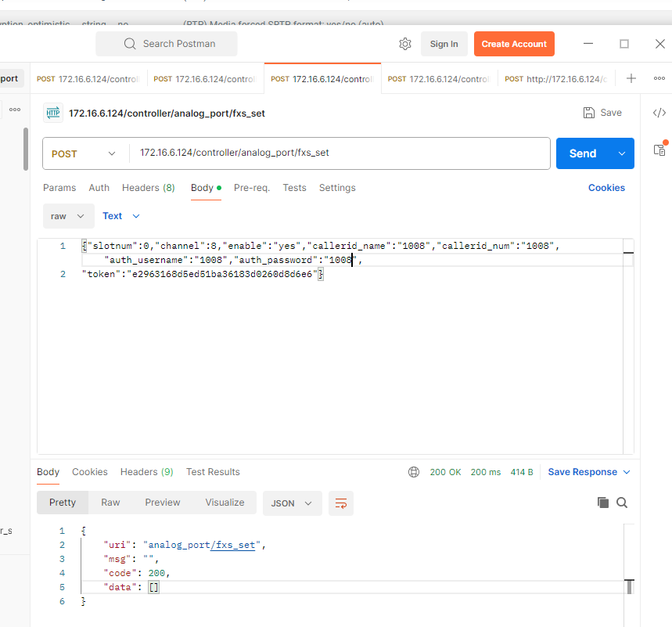
Task: Click the request title analog_port/fxs_set
Action: [167, 114]
